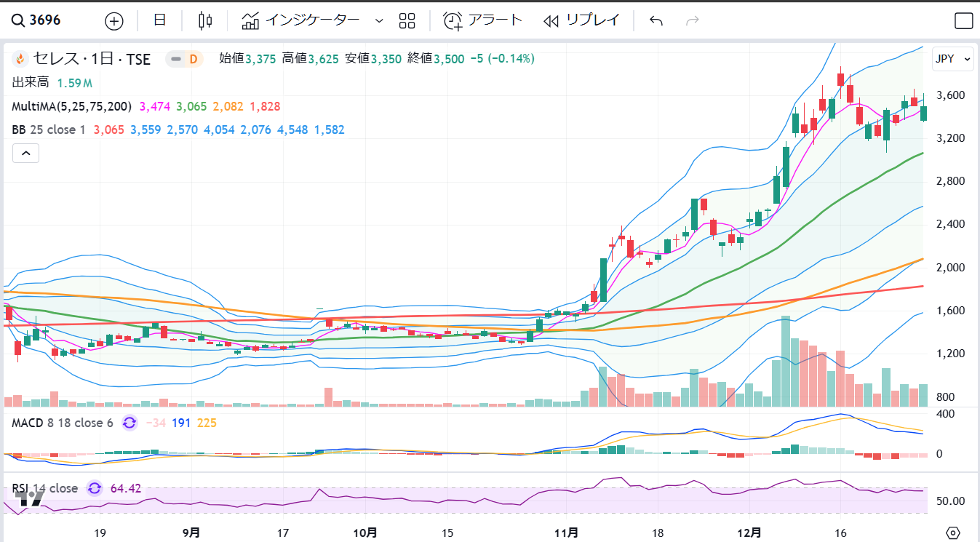The height and width of the screenshot is (542, 980).
Task: Click the 2,000 price axis label
Action: tap(952, 268)
